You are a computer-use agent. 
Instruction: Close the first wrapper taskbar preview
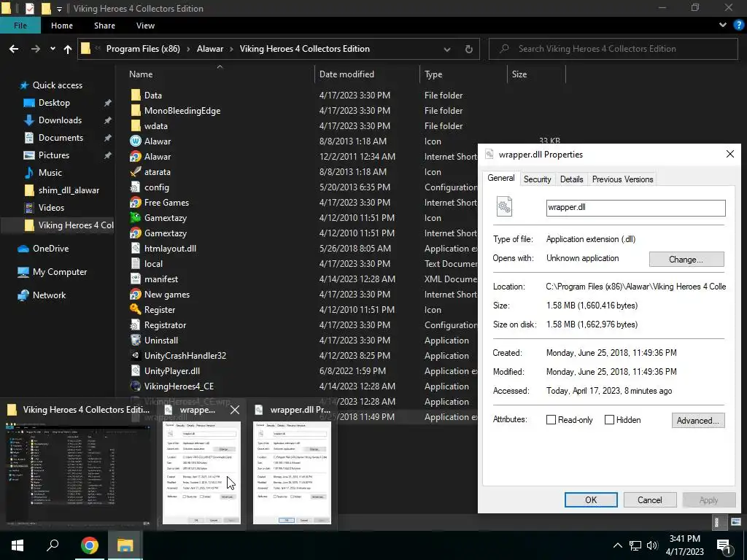pyautogui.click(x=235, y=410)
